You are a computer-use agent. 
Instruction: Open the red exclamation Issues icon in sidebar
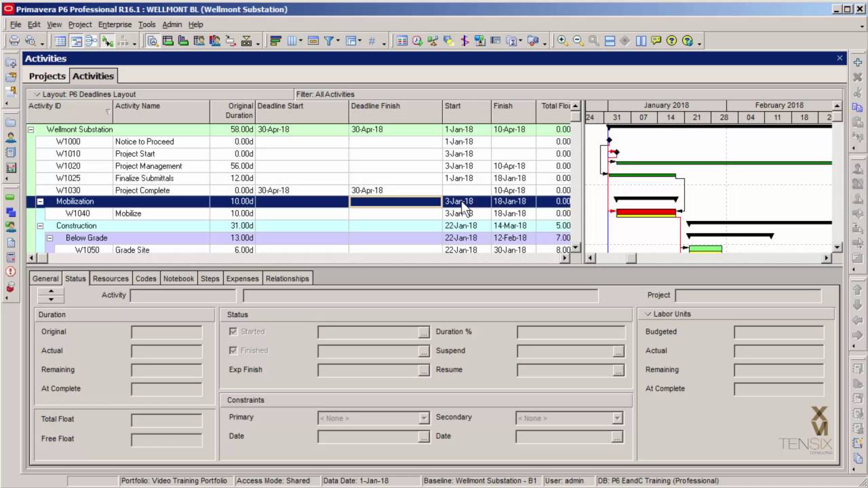tap(11, 272)
